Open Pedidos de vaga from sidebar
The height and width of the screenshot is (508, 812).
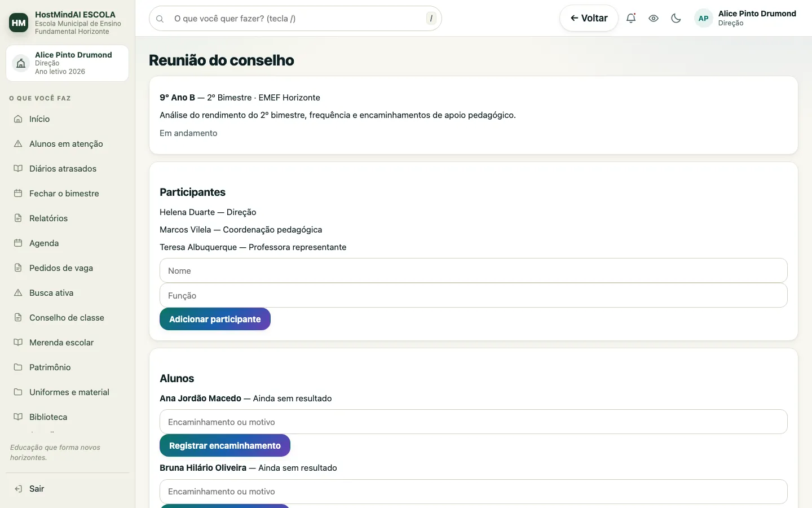coord(68,268)
